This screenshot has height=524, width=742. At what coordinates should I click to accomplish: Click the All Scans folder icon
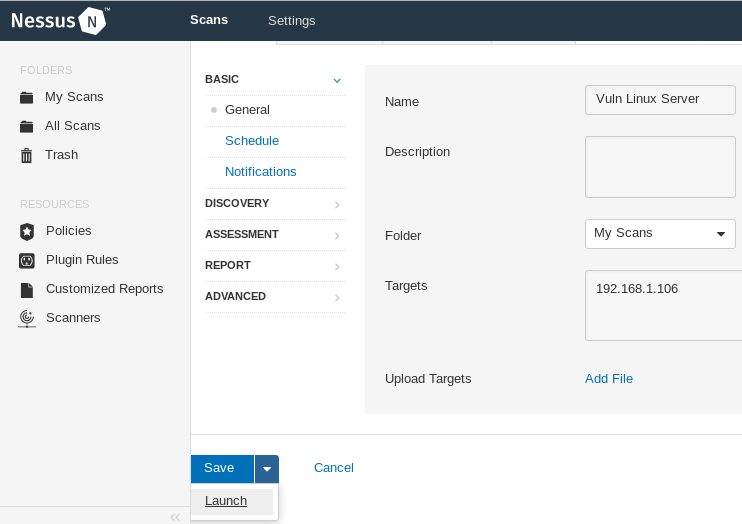[x=27, y=126]
